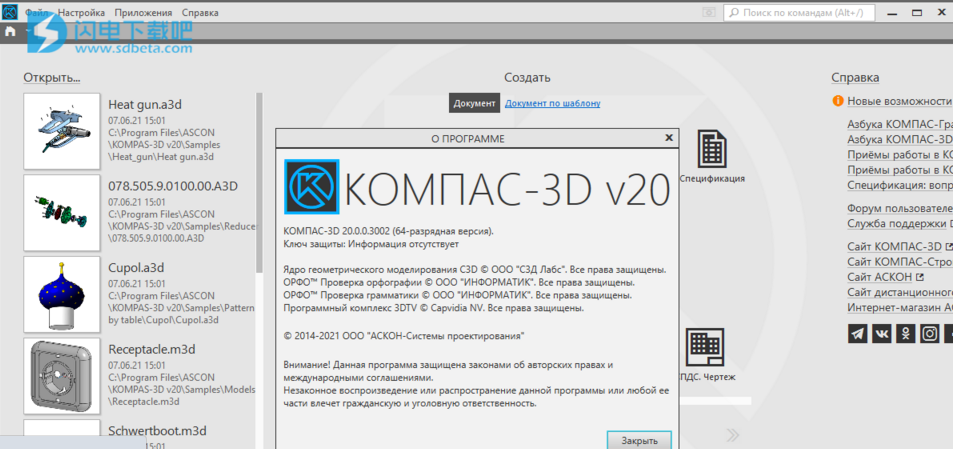Open the Сайт КОМПАС-Строитель link
The width and height of the screenshot is (953, 449).
click(x=900, y=261)
